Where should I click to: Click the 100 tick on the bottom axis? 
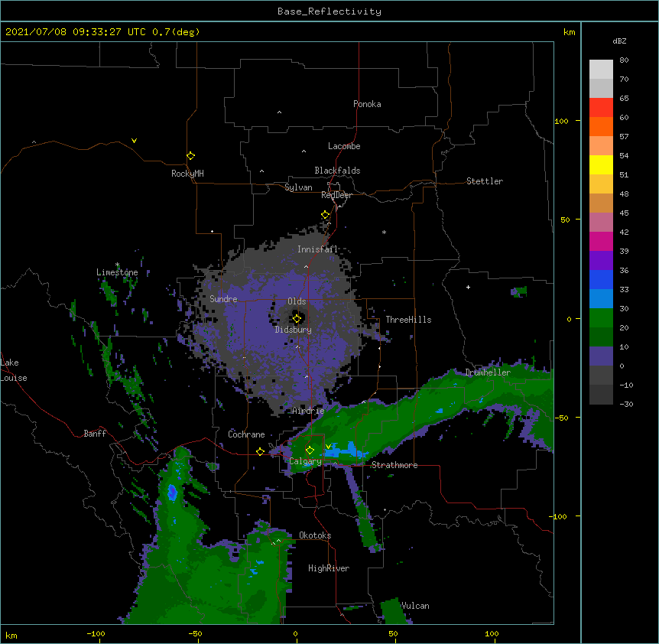pyautogui.click(x=492, y=633)
